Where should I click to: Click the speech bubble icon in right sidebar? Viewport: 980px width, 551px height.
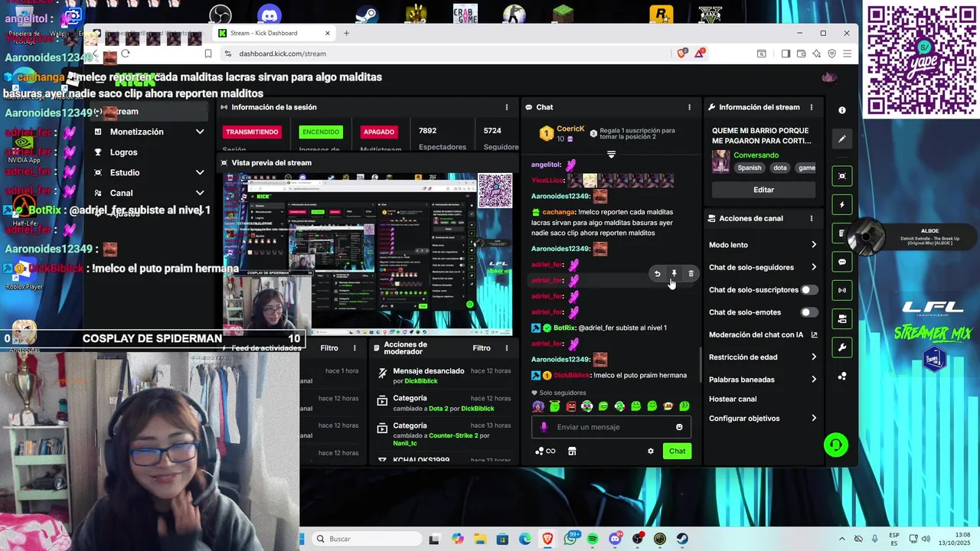point(842,262)
